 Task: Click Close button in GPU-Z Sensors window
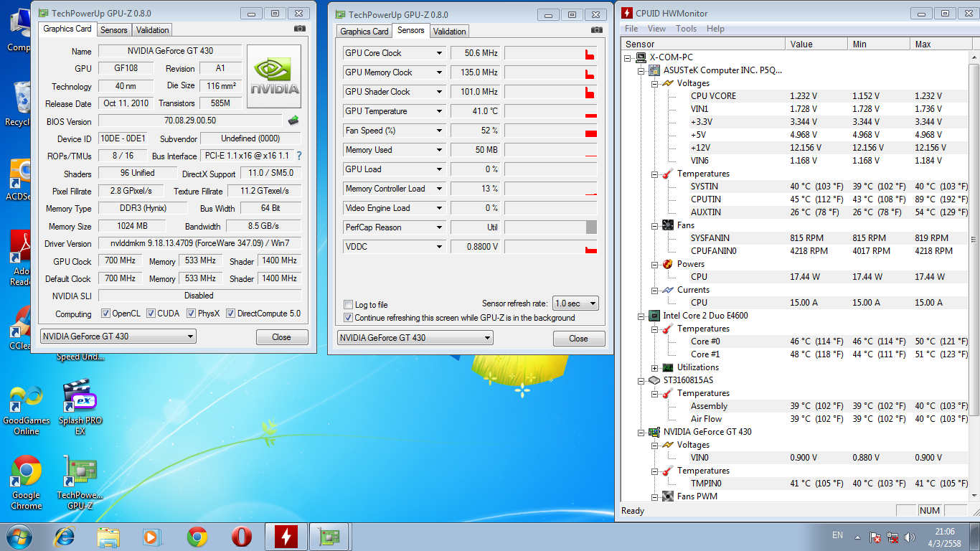(579, 339)
